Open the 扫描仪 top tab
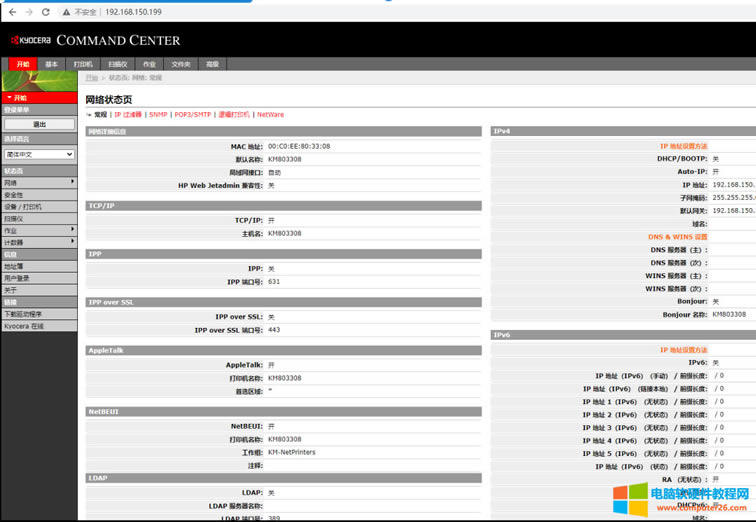This screenshot has height=522, width=756. tap(117, 64)
